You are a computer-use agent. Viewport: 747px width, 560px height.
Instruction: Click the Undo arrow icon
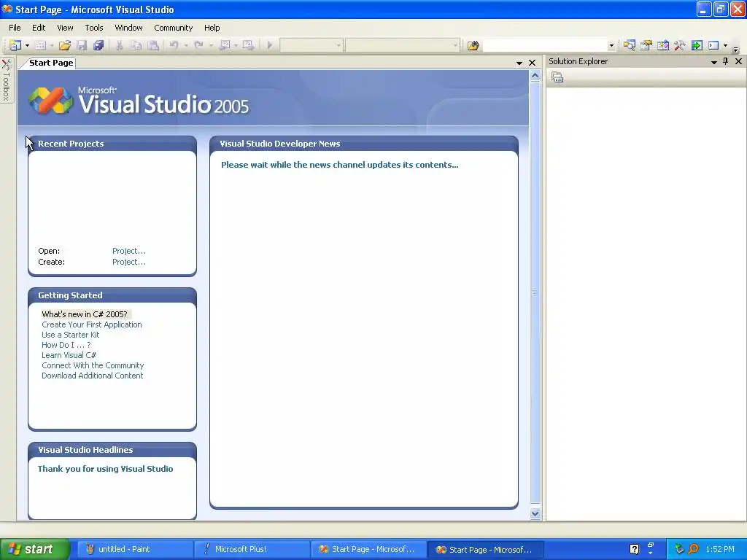174,45
